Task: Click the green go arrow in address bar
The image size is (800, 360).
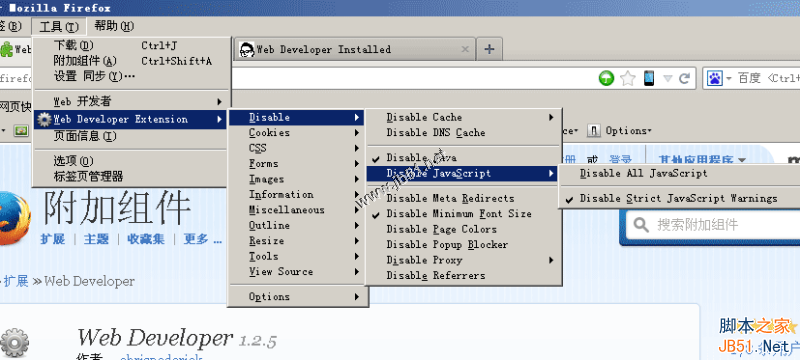Action: [606, 79]
